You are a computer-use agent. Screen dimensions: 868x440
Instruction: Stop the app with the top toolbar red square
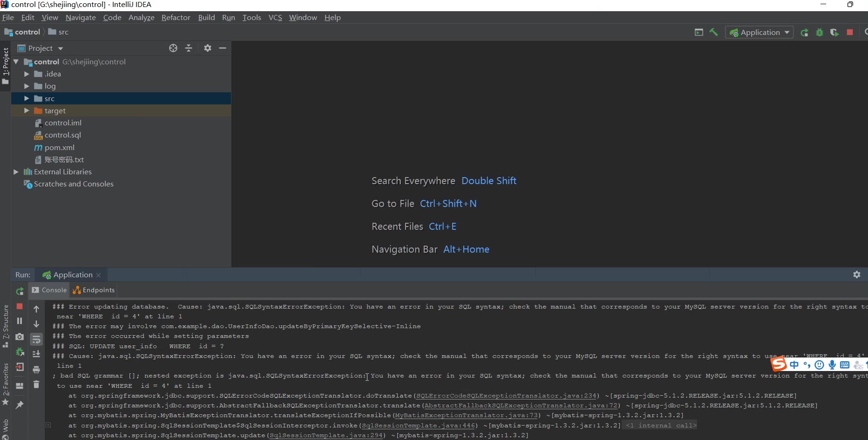coord(850,32)
